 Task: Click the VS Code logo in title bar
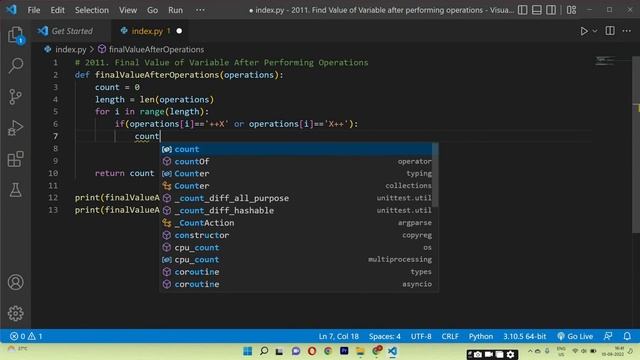[x=11, y=9]
